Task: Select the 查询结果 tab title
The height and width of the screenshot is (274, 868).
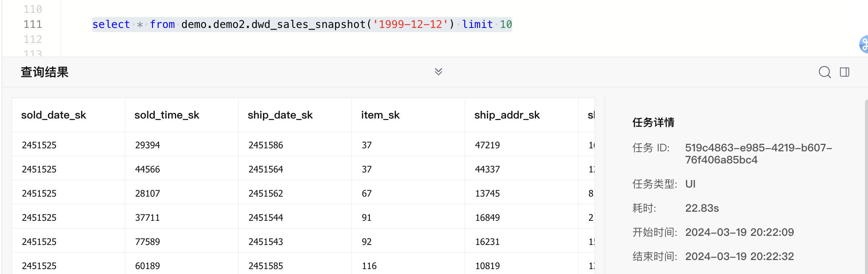Action: point(45,72)
